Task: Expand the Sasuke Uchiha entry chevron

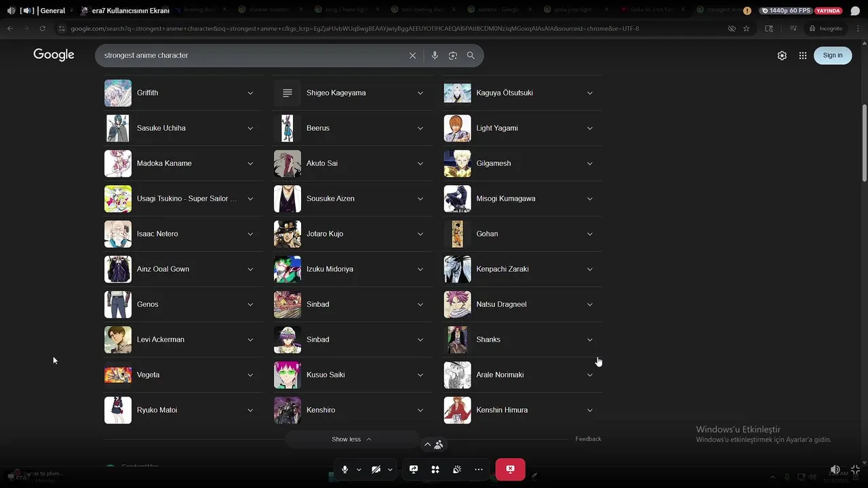Action: (250, 128)
